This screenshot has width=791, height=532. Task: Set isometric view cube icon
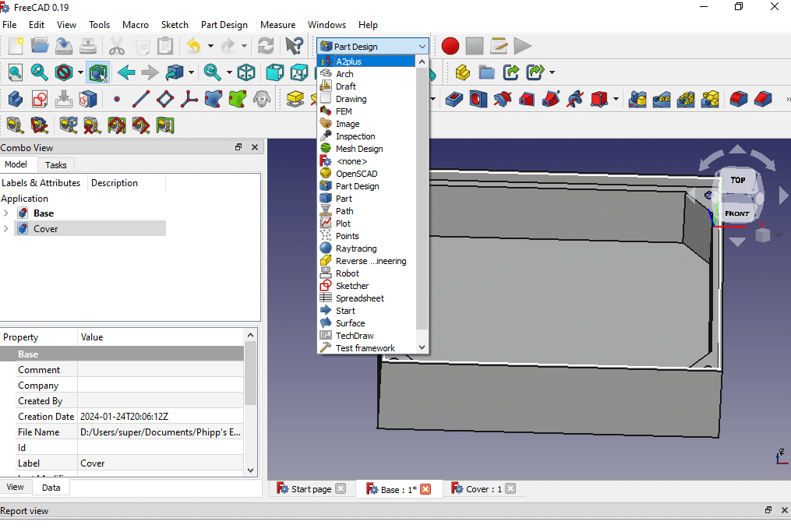(246, 72)
